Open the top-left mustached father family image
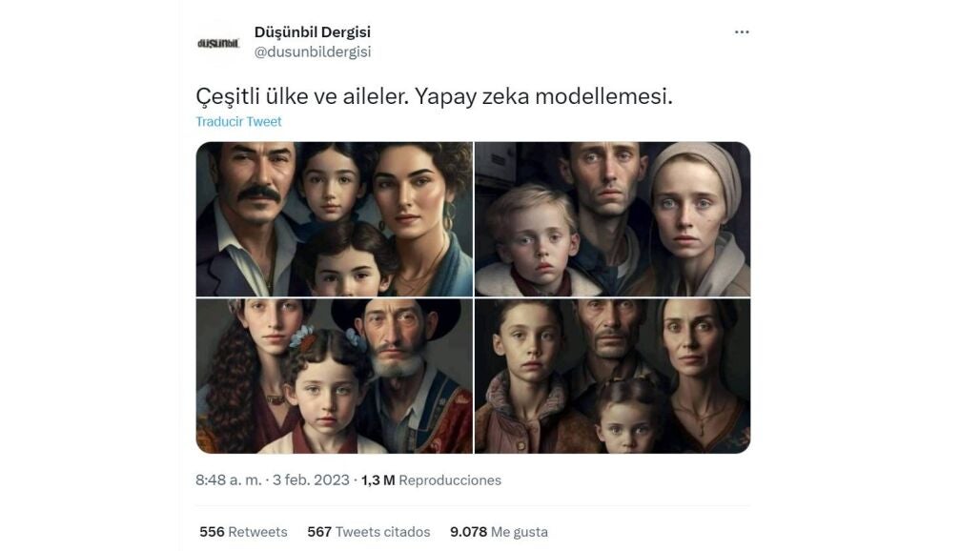 [x=335, y=219]
